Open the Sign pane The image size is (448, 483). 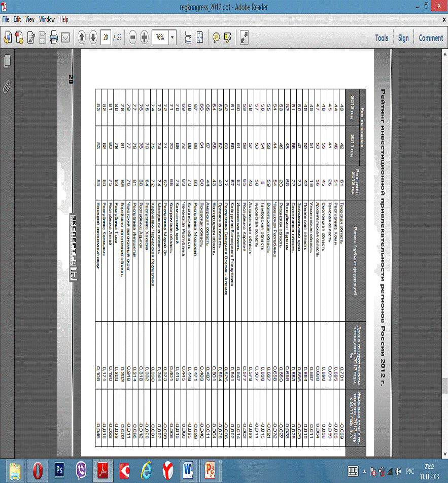[403, 38]
